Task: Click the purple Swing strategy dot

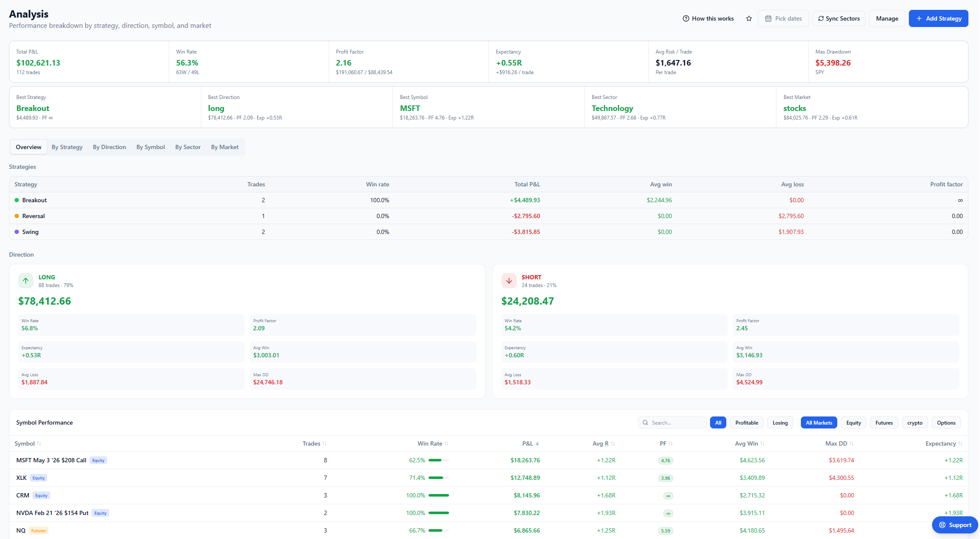Action: [x=17, y=232]
